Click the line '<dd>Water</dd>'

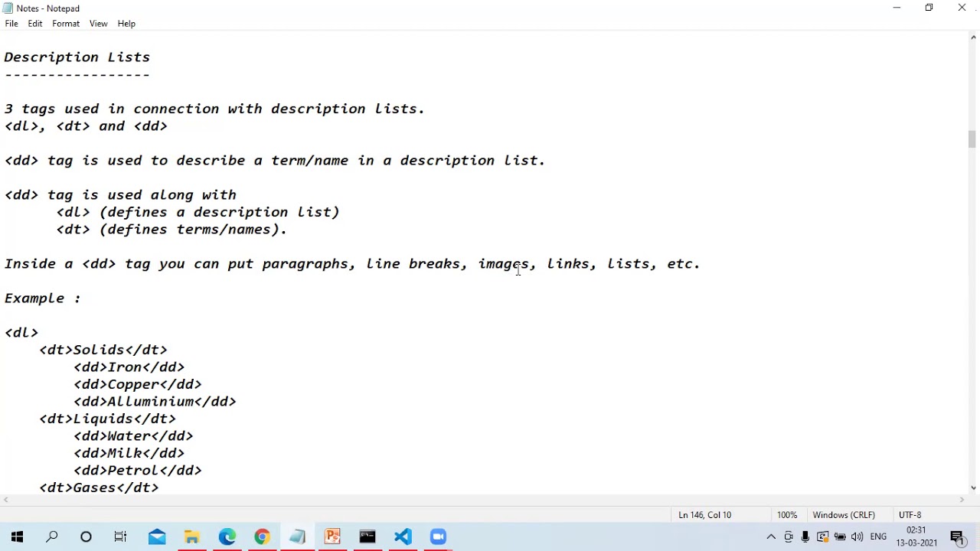(x=133, y=436)
